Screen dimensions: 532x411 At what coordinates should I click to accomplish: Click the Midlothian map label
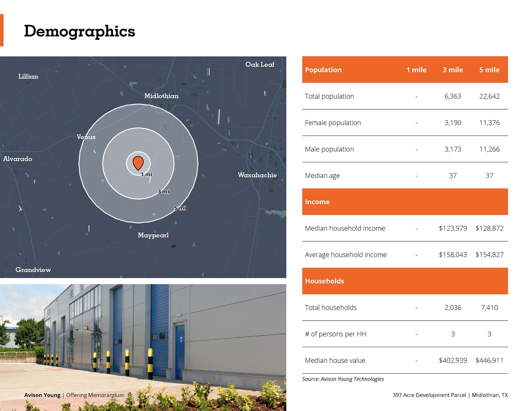(161, 96)
